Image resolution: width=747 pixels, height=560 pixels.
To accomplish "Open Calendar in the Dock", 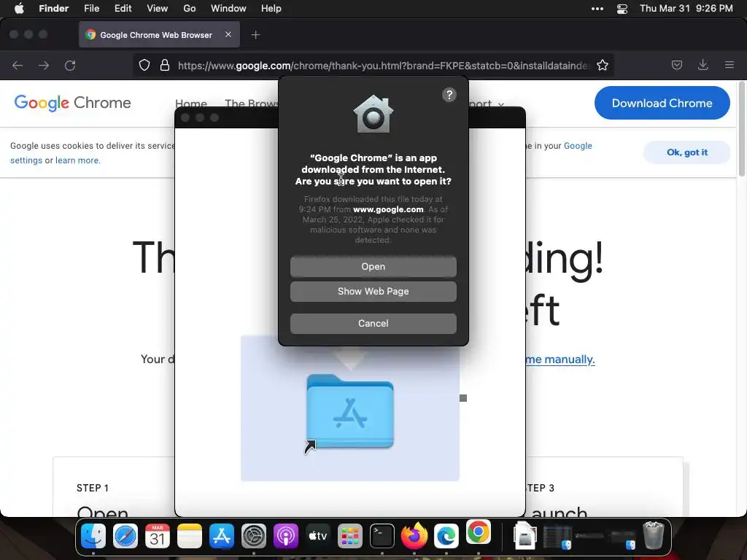I will [158, 536].
